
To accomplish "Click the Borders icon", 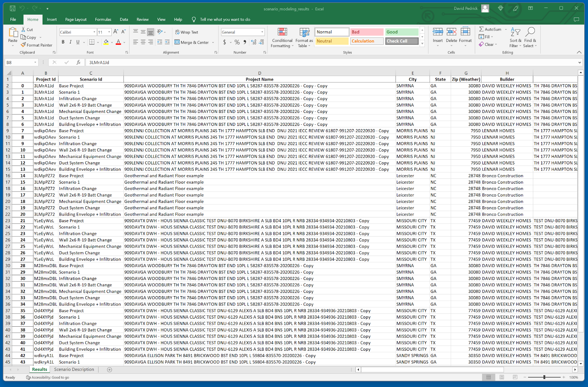I will point(92,42).
